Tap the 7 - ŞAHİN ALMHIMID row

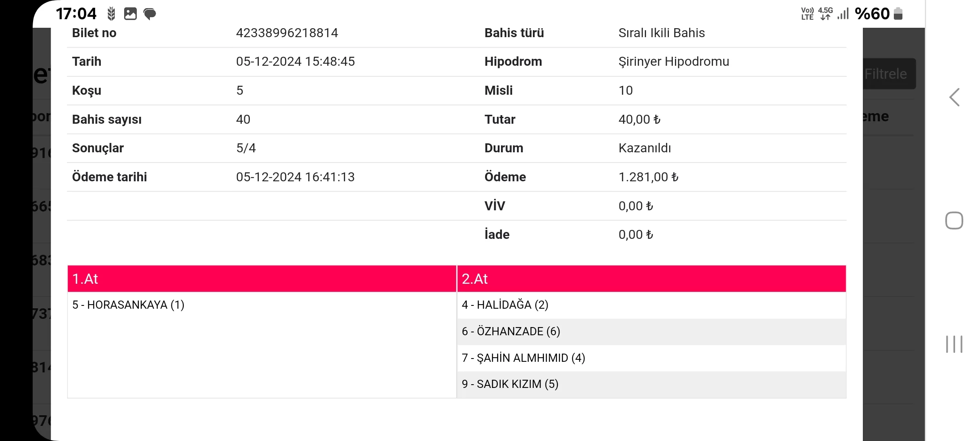pos(523,358)
